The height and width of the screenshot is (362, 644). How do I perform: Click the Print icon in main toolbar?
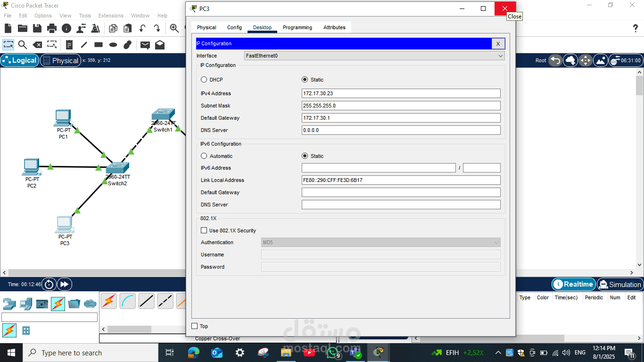click(x=52, y=28)
